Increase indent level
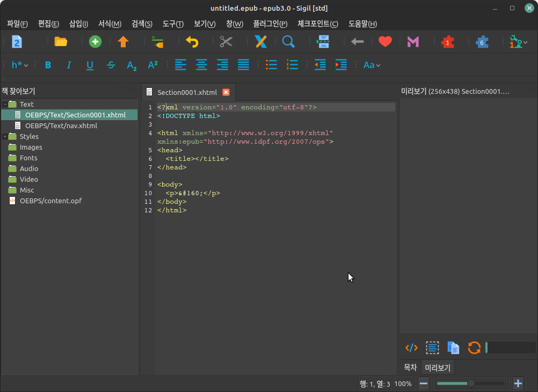This screenshot has width=538, height=392. 341,65
